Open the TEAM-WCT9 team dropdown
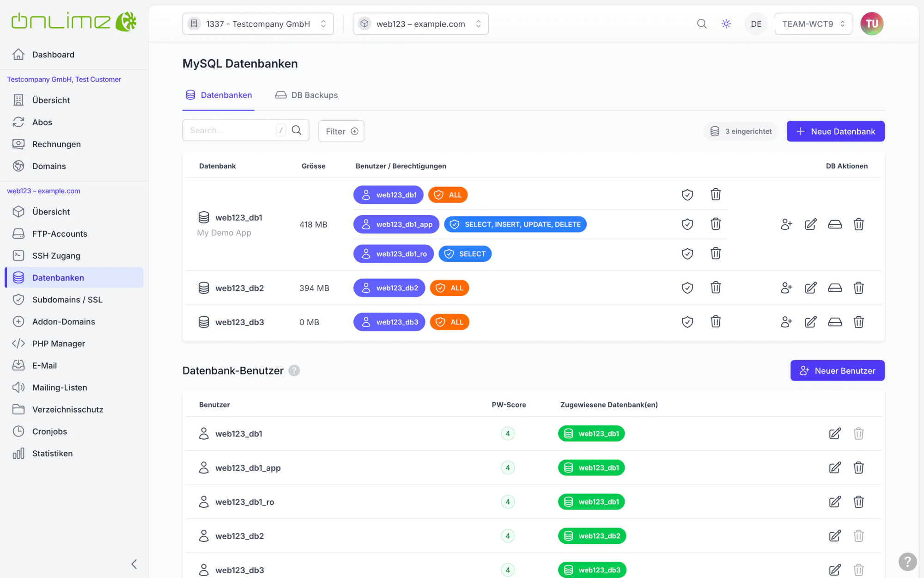 pos(813,24)
